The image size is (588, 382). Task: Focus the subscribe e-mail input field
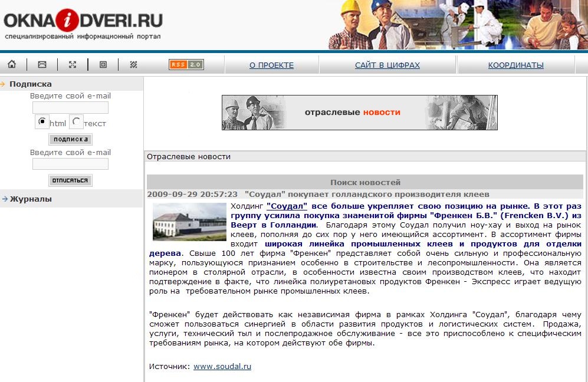click(71, 108)
